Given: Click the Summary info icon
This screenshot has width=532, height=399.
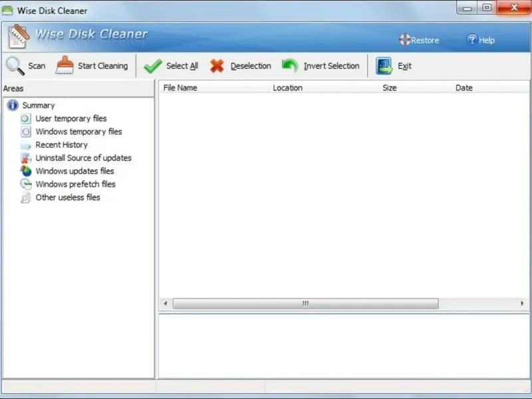Looking at the screenshot, I should click(x=13, y=105).
